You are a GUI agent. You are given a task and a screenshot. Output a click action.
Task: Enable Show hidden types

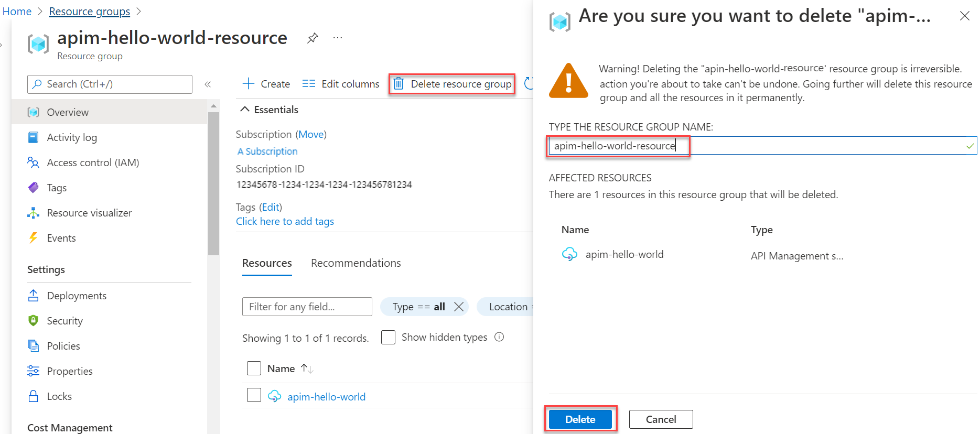pyautogui.click(x=388, y=337)
